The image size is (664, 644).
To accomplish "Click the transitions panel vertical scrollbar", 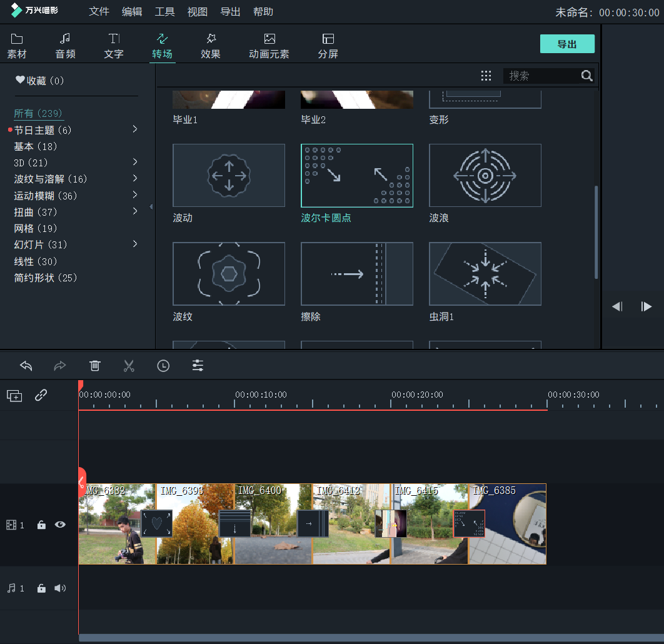I will tap(596, 231).
